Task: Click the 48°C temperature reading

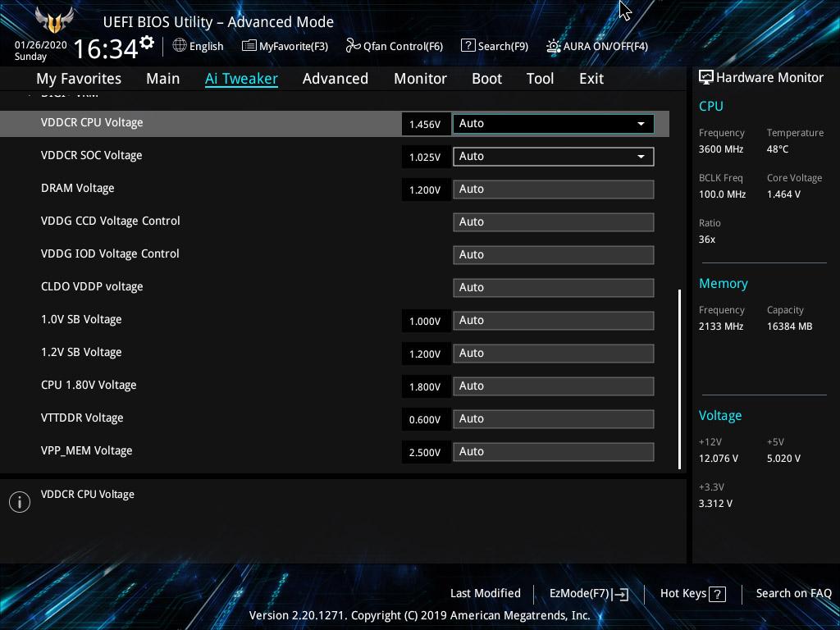Action: coord(778,149)
